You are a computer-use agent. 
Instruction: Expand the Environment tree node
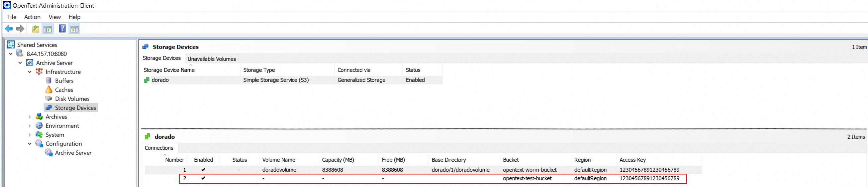coord(30,126)
